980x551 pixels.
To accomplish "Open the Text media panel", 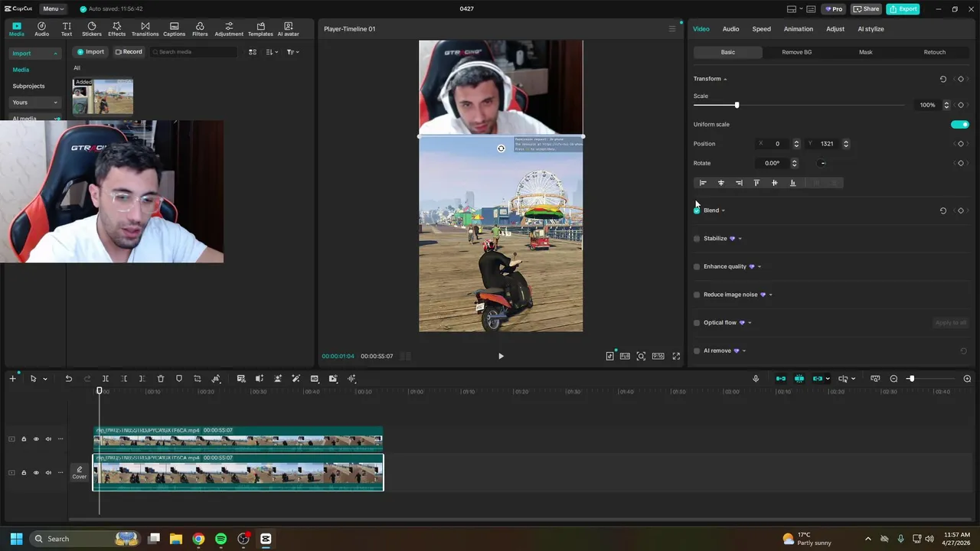I will click(67, 29).
